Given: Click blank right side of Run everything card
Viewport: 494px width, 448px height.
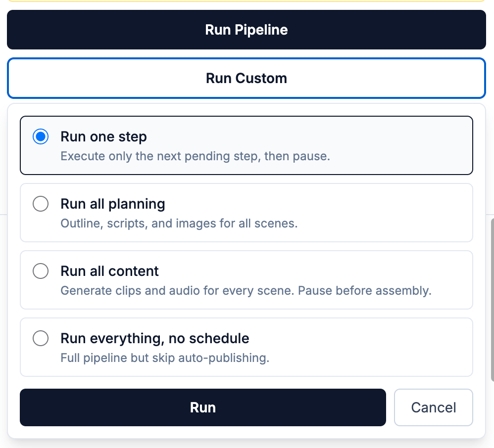Looking at the screenshot, I should click(x=396, y=346).
